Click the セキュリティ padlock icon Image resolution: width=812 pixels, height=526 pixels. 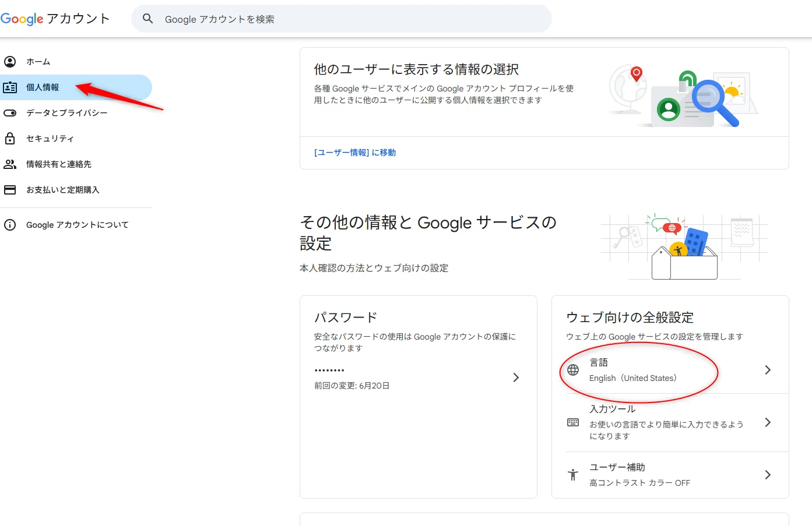(x=10, y=139)
